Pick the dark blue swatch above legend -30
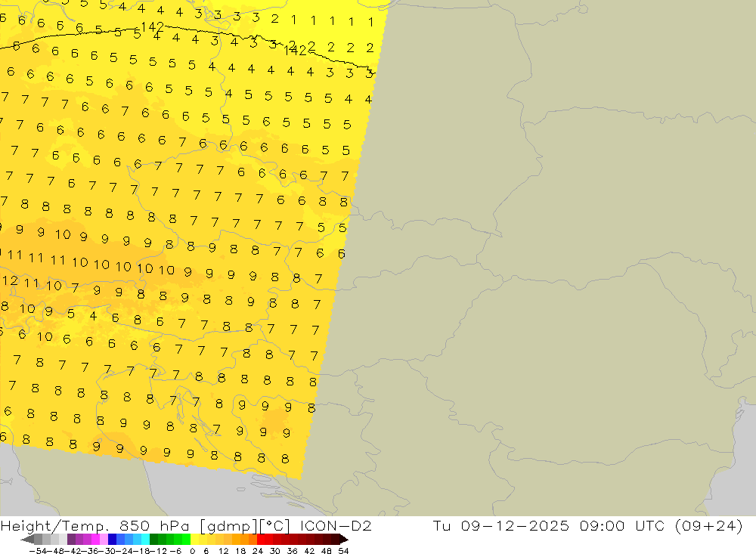Viewport: 756px width, 554px height. pyautogui.click(x=113, y=540)
